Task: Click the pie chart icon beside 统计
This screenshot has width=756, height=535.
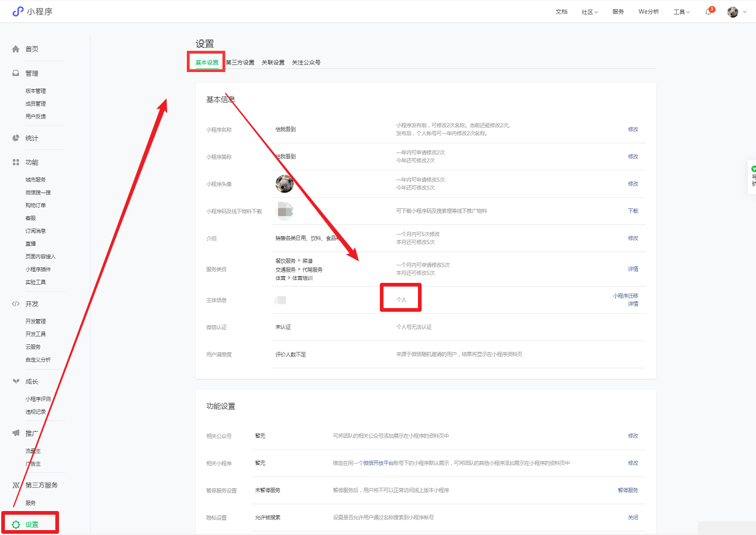Action: click(16, 138)
